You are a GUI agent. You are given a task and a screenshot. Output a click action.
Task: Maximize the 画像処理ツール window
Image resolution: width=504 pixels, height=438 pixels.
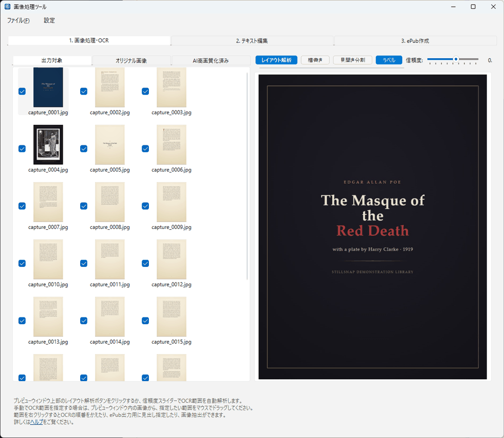coord(473,6)
